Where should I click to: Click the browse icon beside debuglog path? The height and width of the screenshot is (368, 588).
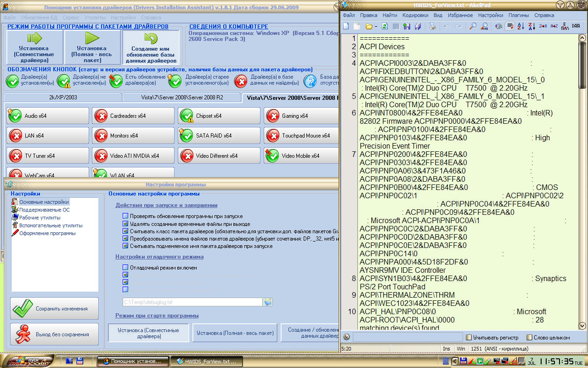click(x=268, y=302)
